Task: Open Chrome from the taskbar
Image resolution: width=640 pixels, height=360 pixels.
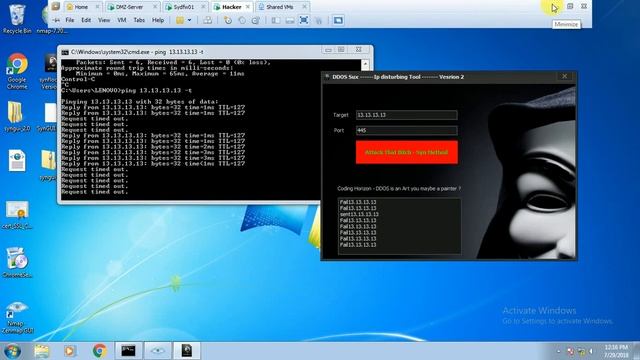Action: 99,351
